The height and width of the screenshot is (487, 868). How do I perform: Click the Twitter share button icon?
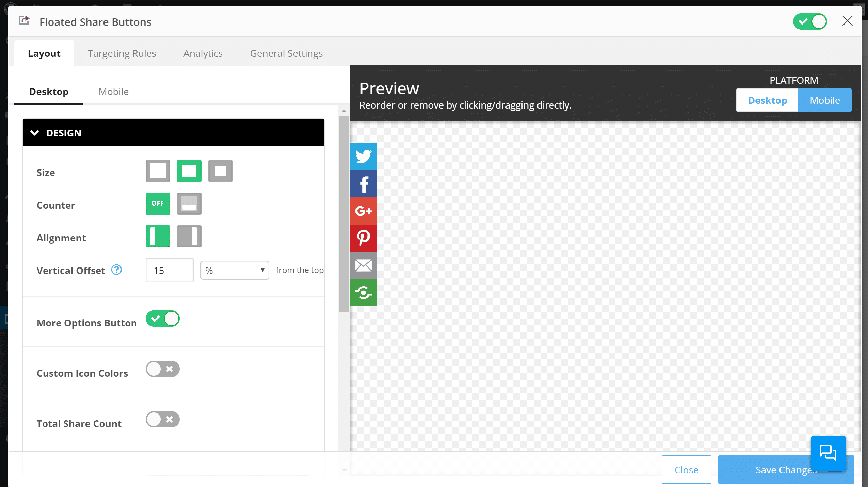point(364,156)
